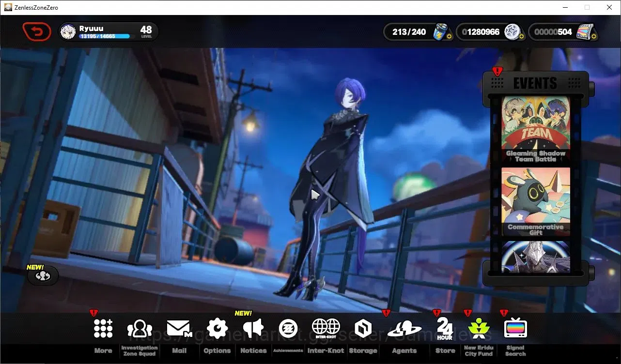This screenshot has width=621, height=364.
Task: Add battery charge with plus icon
Action: point(450,36)
